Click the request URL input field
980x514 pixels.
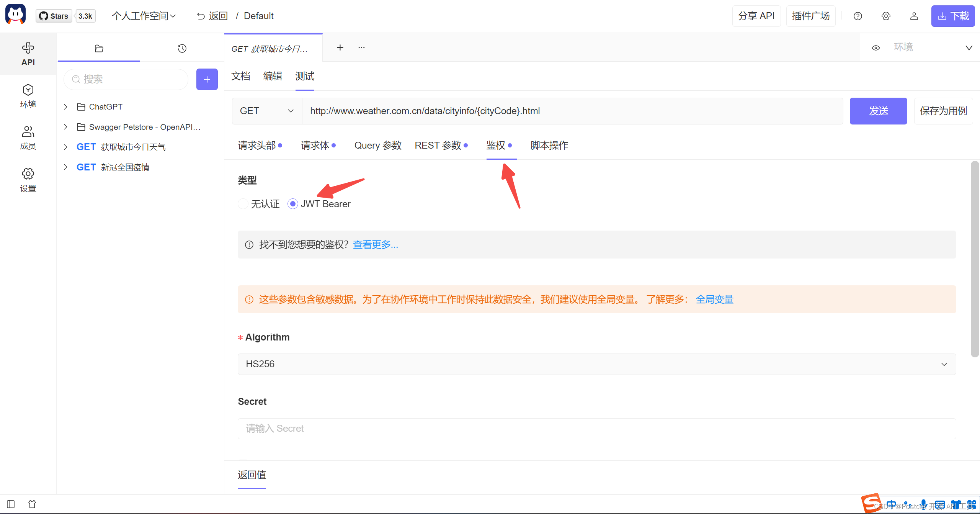573,111
